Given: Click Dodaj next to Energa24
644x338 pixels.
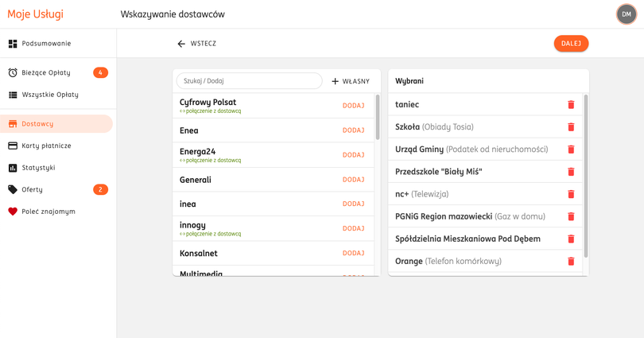Looking at the screenshot, I should (353, 155).
